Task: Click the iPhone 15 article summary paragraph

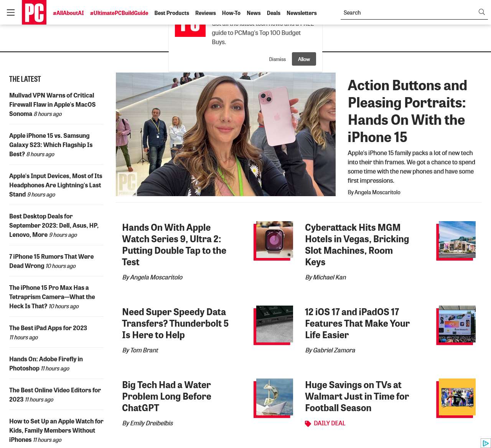Action: coord(412,167)
